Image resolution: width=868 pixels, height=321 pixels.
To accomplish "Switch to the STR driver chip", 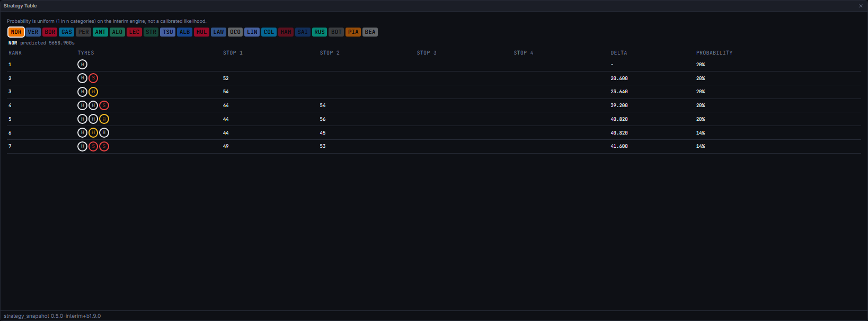I will pos(151,32).
